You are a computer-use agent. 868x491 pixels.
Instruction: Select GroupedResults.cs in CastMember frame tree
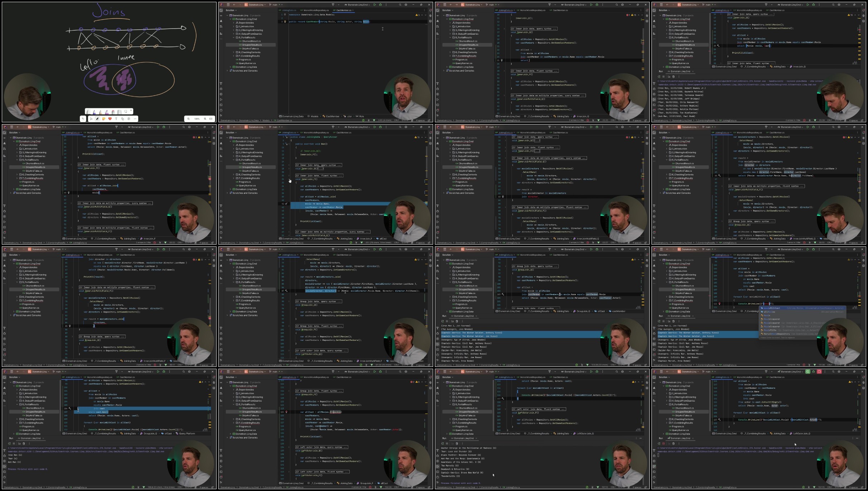[x=251, y=45]
